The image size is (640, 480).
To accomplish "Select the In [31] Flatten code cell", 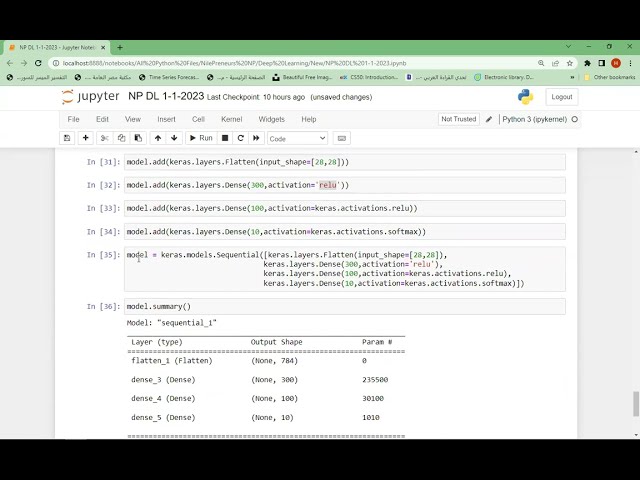I will 345,162.
